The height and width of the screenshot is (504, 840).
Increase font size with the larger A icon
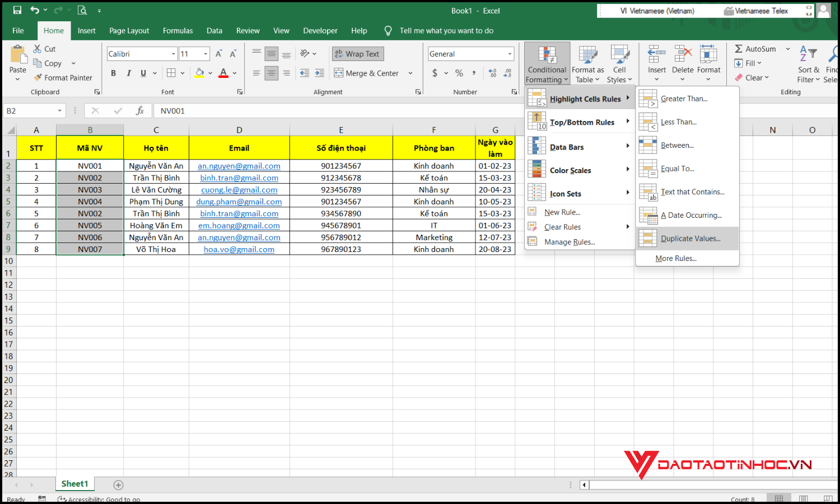tap(219, 54)
